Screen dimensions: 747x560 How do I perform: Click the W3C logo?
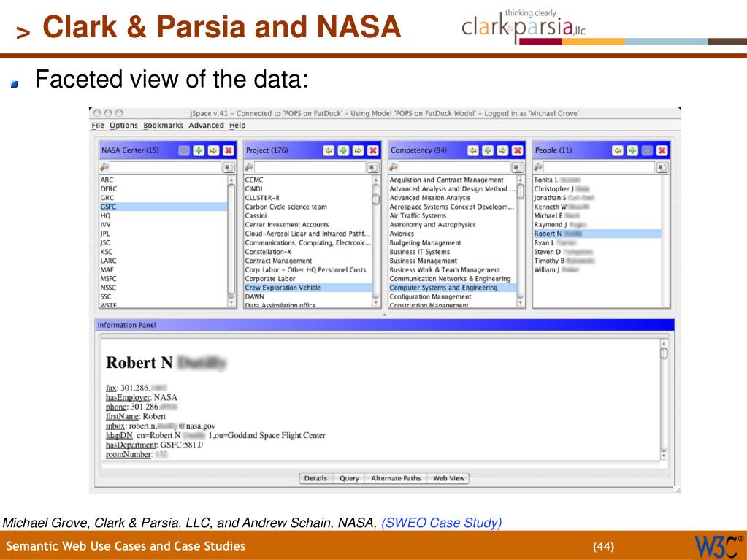tap(719, 546)
